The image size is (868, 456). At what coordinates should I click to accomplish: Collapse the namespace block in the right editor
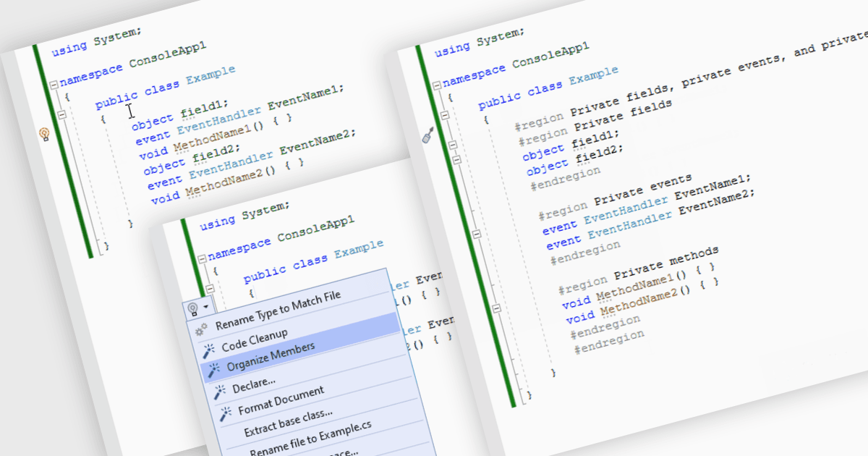[437, 84]
